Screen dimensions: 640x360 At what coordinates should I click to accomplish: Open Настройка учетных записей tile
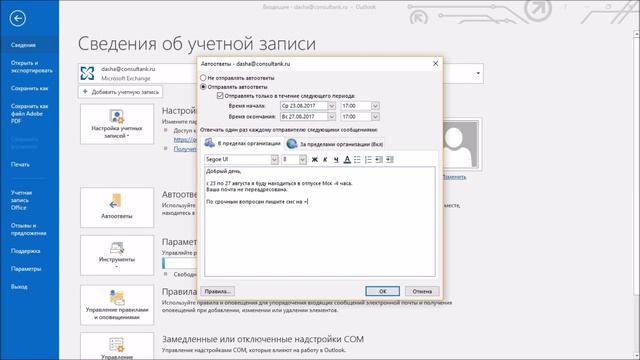click(x=117, y=124)
